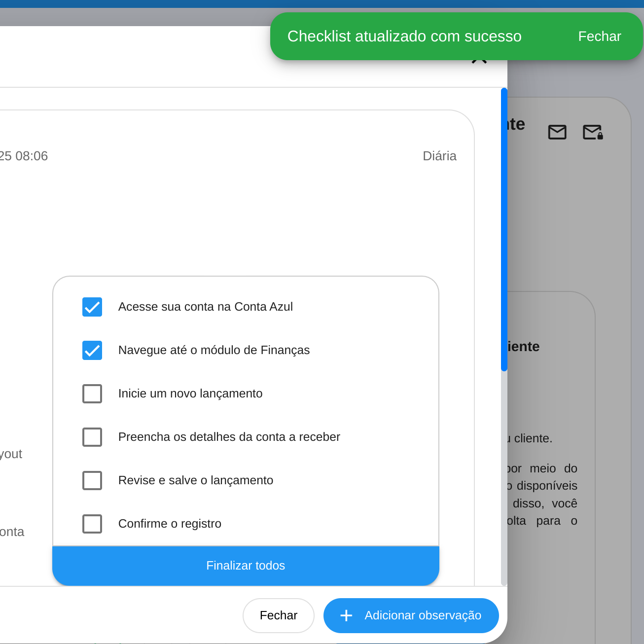Enable the 'Confirme o registro' checkbox
Image resolution: width=644 pixels, height=644 pixels.
[x=92, y=524]
